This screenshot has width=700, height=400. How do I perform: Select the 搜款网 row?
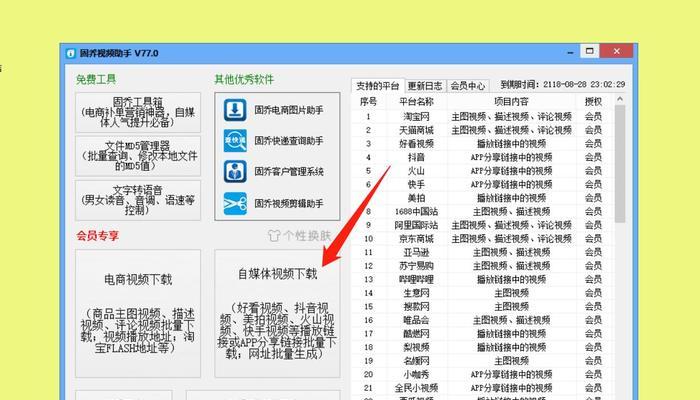click(482, 306)
